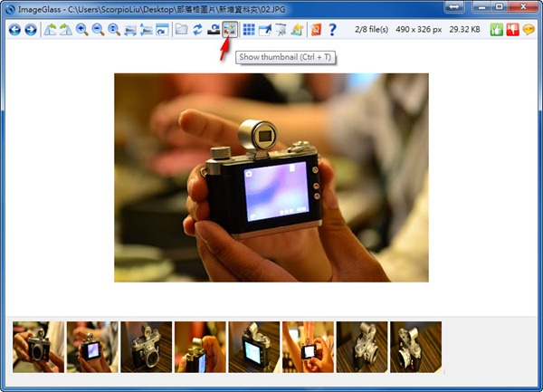Select the first thumbnail in the strip

pyautogui.click(x=38, y=347)
